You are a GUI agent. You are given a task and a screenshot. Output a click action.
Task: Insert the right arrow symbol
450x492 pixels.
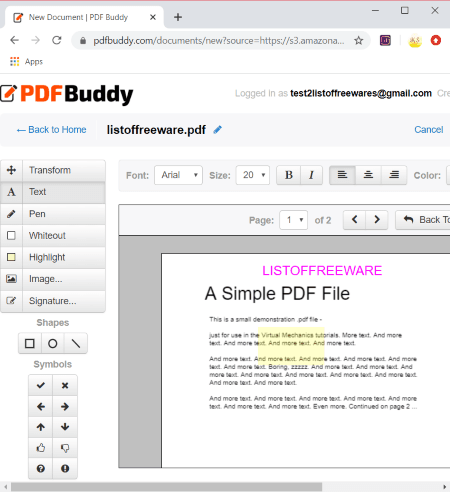pyautogui.click(x=65, y=406)
